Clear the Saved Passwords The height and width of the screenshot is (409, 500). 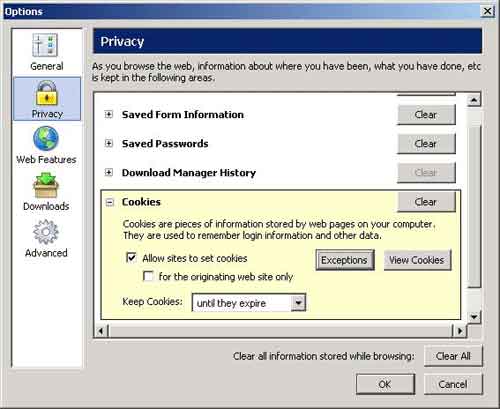pos(426,144)
